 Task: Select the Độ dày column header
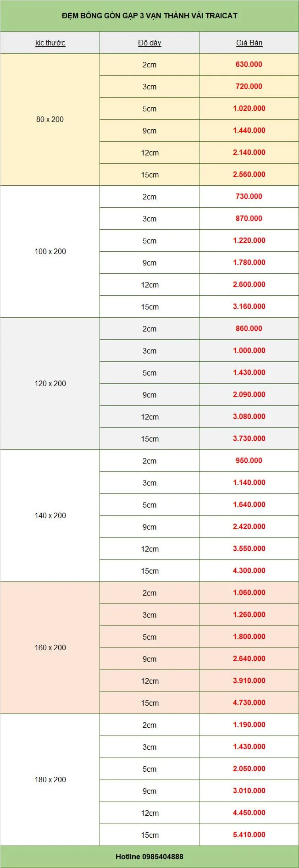(x=149, y=43)
